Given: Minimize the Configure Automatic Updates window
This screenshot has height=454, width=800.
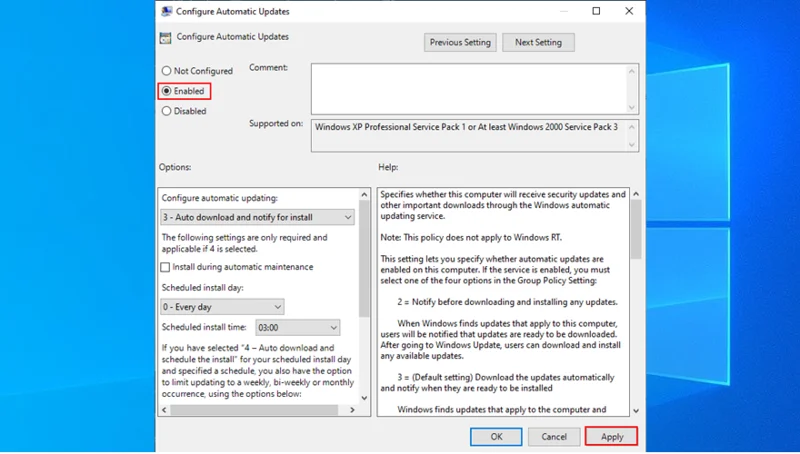Looking at the screenshot, I should [564, 11].
